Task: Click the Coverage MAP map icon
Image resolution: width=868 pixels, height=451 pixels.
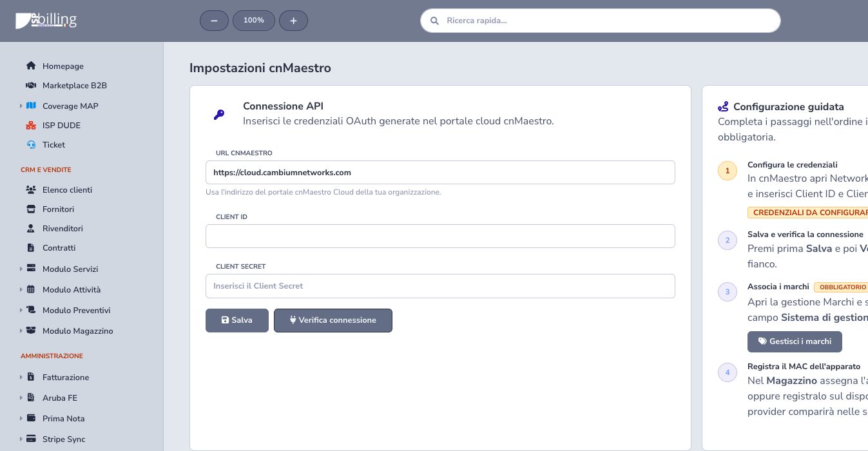Action: (x=31, y=106)
